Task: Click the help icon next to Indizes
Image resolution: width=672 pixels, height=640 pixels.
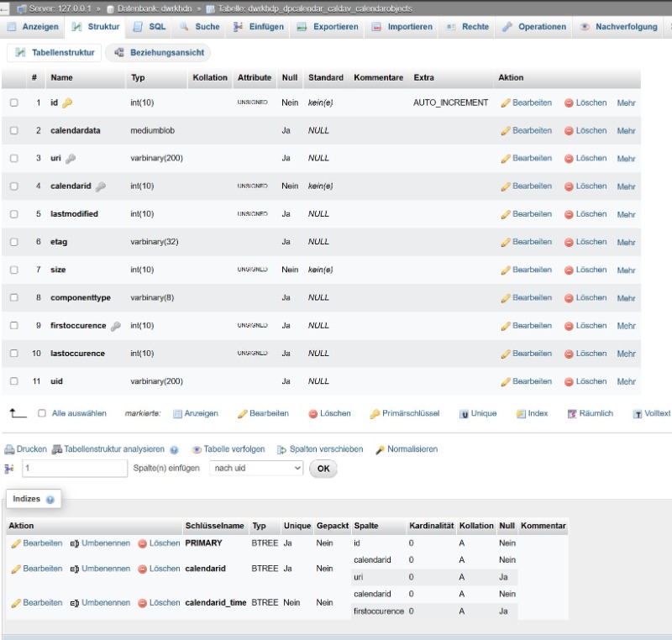Action: pos(50,500)
